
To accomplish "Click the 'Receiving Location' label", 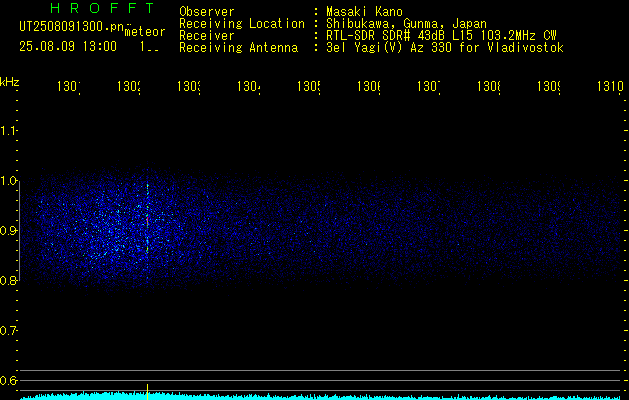I will 242,24.
